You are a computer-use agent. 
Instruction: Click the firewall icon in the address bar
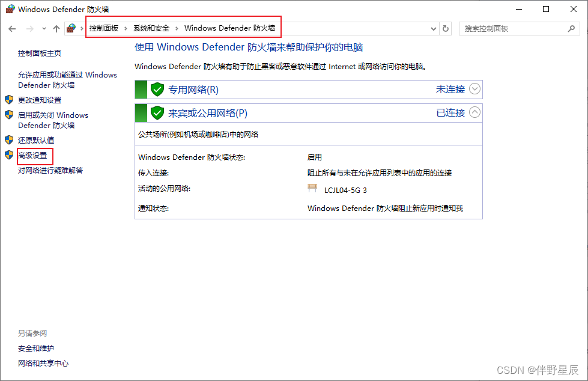[71, 28]
